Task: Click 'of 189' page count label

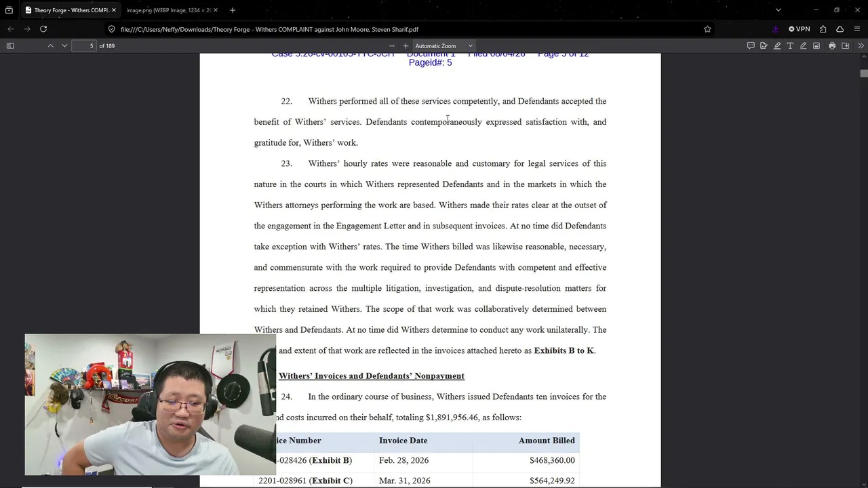Action: click(x=106, y=45)
